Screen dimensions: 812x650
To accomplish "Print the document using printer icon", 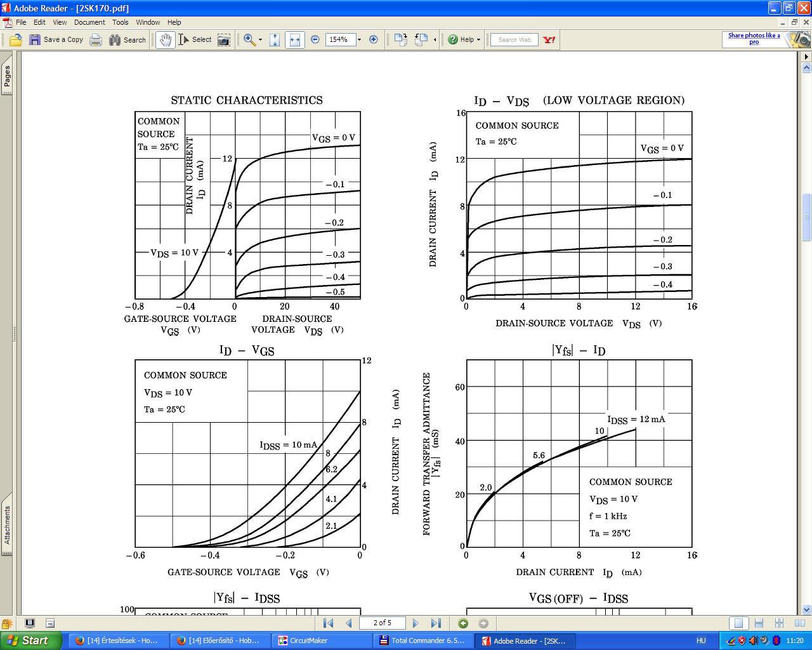I will (x=96, y=40).
